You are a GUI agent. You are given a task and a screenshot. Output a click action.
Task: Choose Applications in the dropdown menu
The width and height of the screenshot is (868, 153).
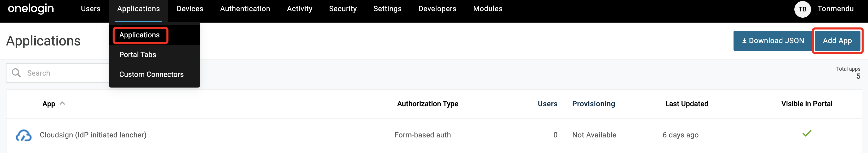139,35
